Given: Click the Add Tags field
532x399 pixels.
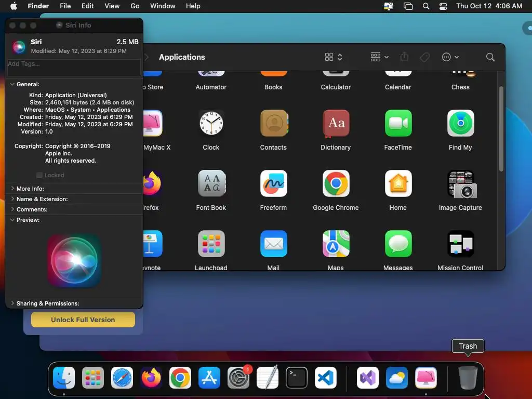Looking at the screenshot, I should (x=74, y=67).
